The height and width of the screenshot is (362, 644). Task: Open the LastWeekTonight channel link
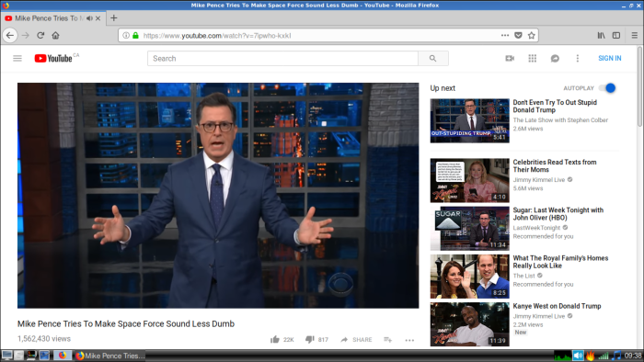click(x=536, y=228)
